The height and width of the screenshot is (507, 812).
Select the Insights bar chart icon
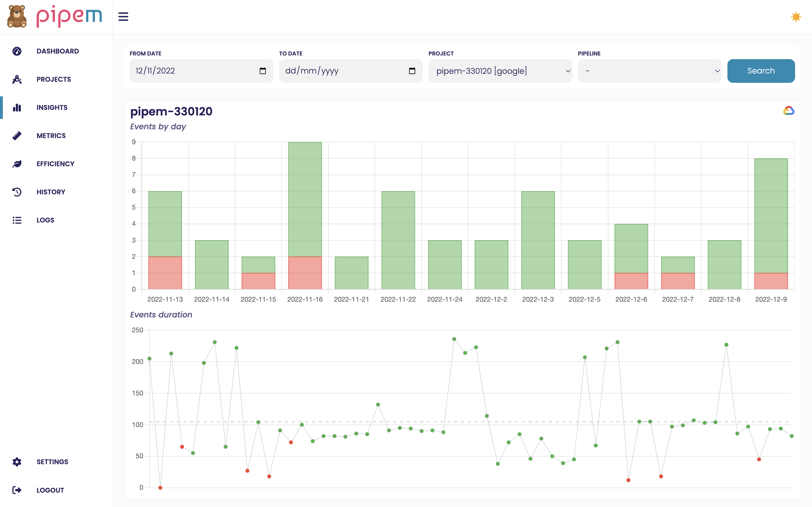point(17,107)
